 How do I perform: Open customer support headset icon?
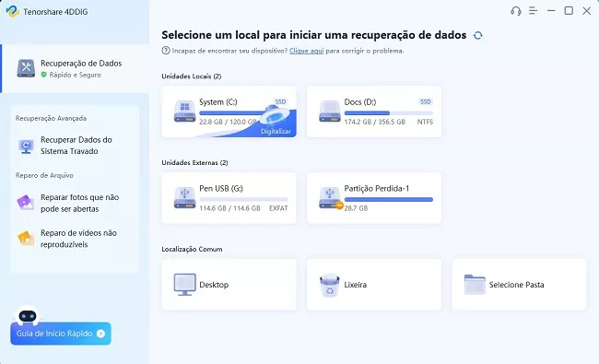(516, 11)
